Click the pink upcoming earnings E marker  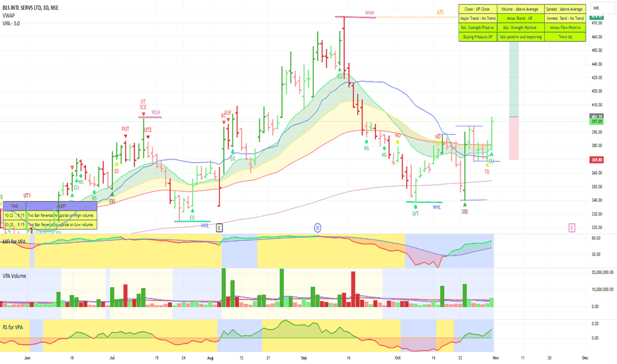[x=572, y=228]
